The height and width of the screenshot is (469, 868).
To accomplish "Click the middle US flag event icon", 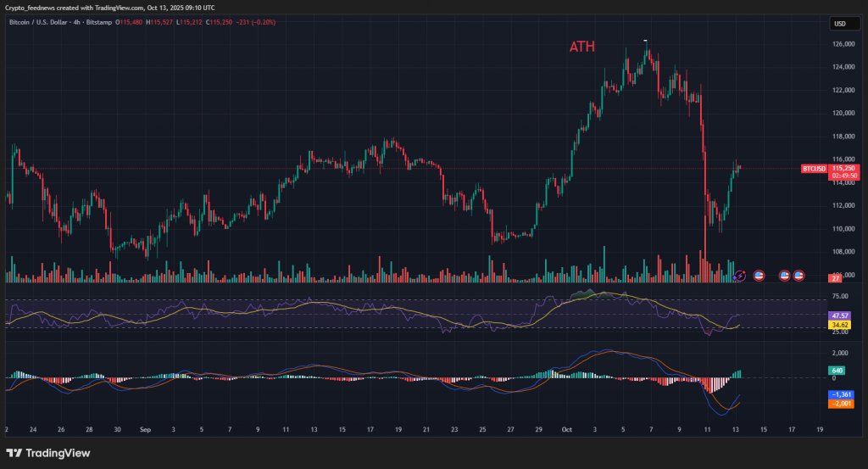I will 785,276.
